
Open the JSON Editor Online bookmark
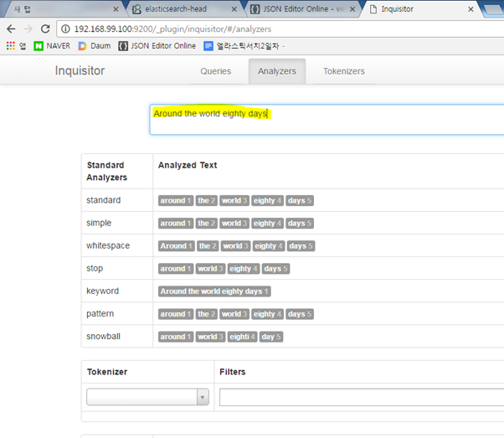157,46
